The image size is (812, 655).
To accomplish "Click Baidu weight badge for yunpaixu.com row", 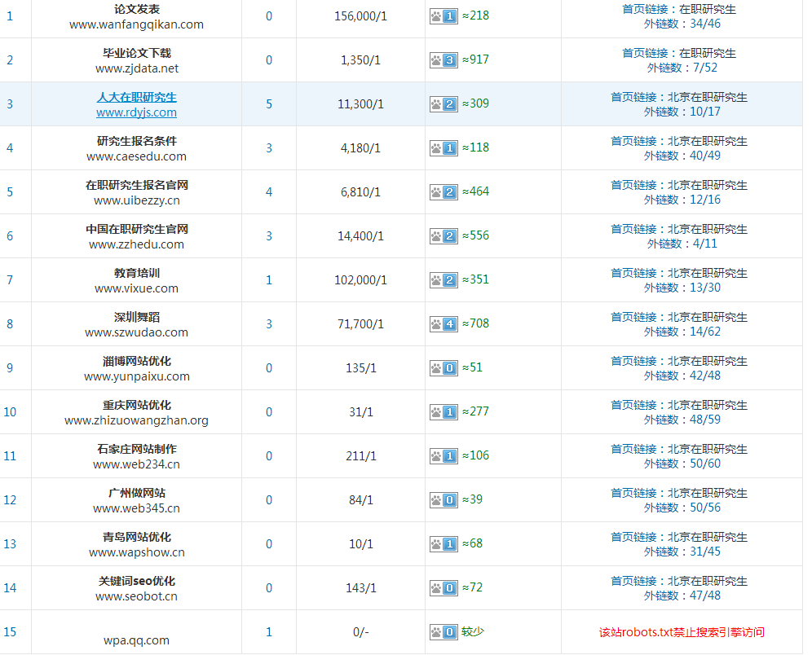I will click(x=444, y=368).
